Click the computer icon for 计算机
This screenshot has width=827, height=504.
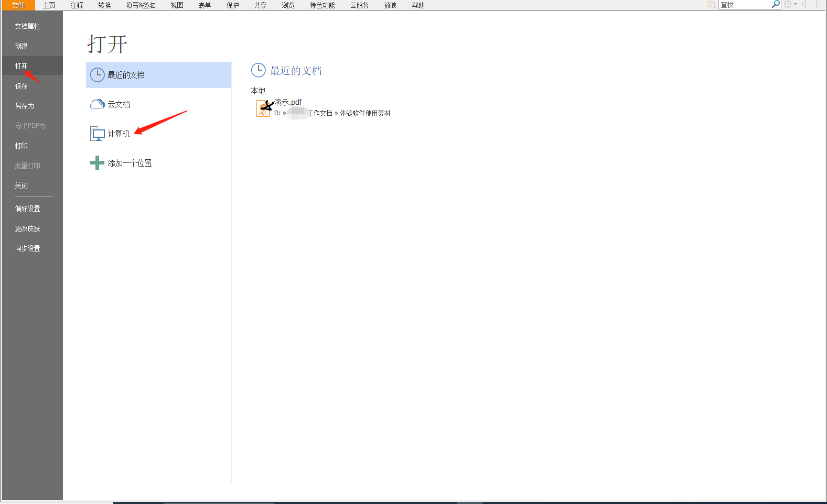pyautogui.click(x=97, y=134)
